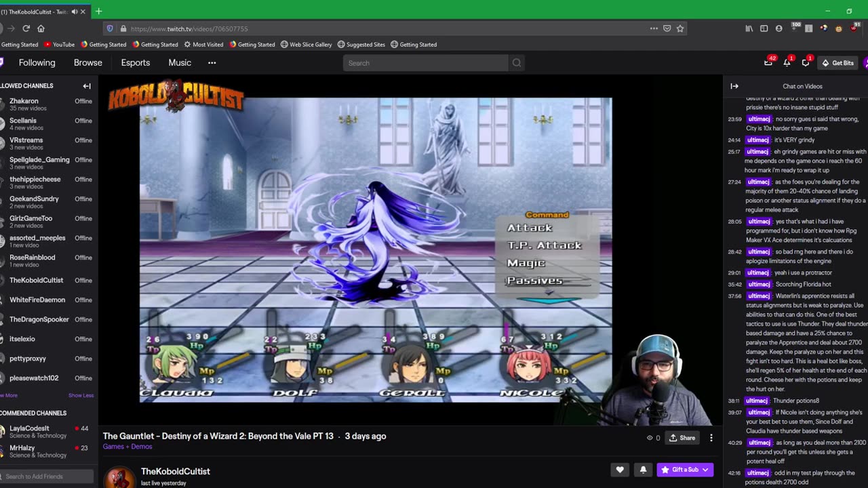Go to the browser home page
The width and height of the screenshot is (868, 488).
click(41, 28)
